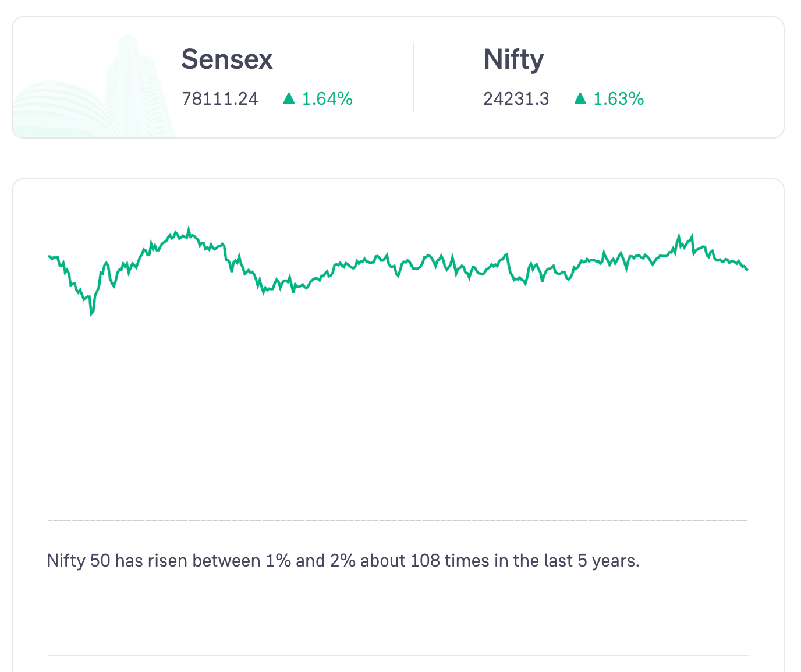Click the faded stock exchange building illustration
The image size is (801, 672).
coord(93,93)
